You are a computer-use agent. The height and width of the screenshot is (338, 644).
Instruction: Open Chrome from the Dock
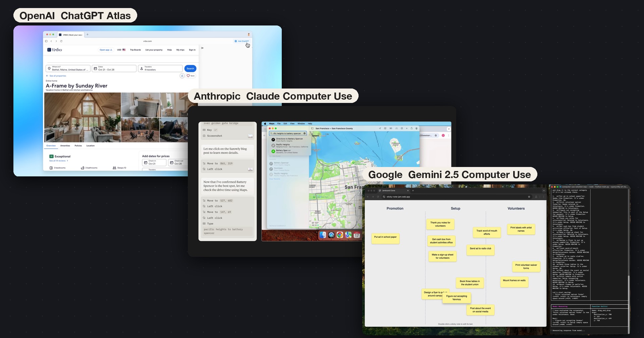(x=340, y=235)
